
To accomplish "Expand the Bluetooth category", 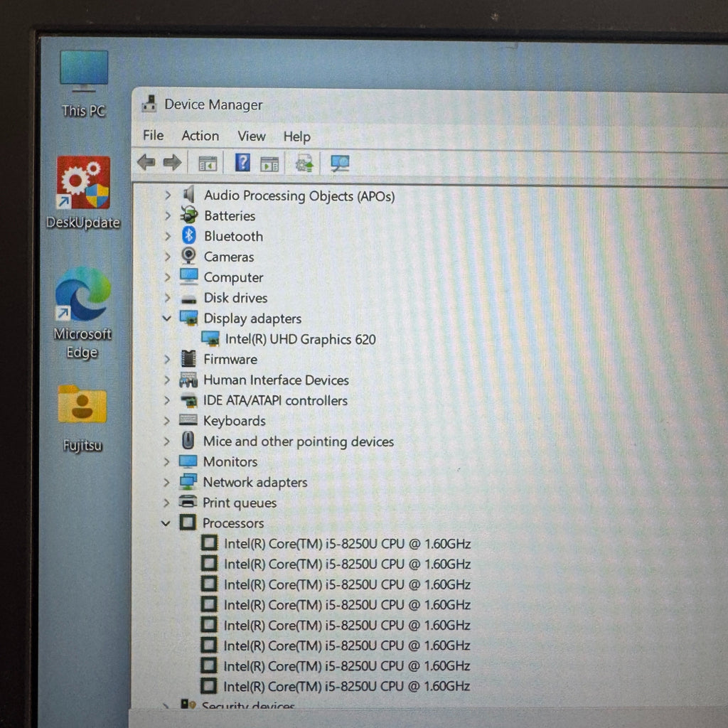I will click(168, 236).
